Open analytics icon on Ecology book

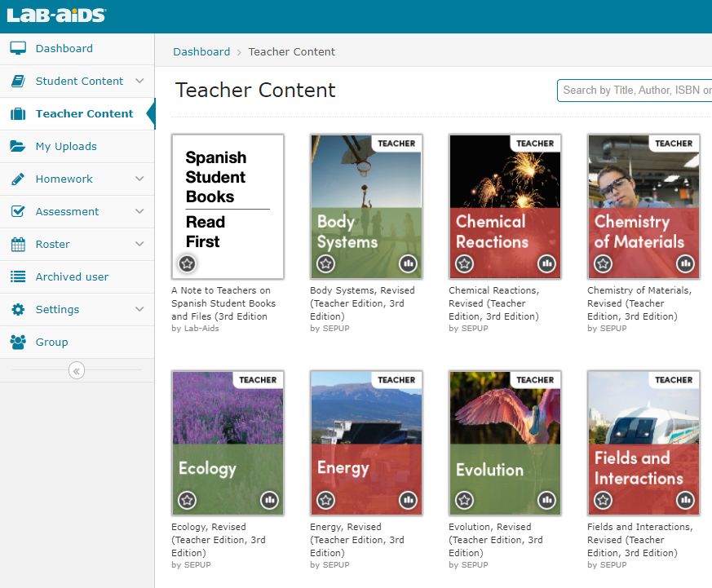pyautogui.click(x=269, y=500)
